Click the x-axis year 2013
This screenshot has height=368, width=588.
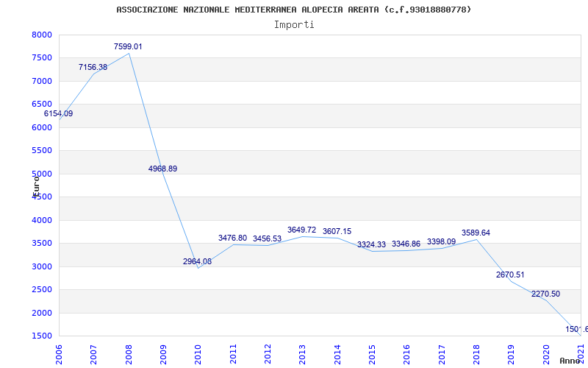tap(303, 355)
